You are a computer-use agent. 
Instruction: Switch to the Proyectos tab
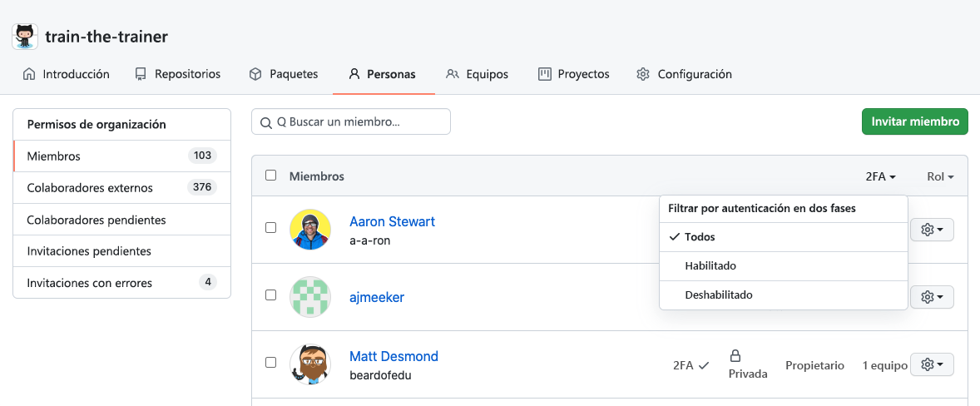coord(574,74)
